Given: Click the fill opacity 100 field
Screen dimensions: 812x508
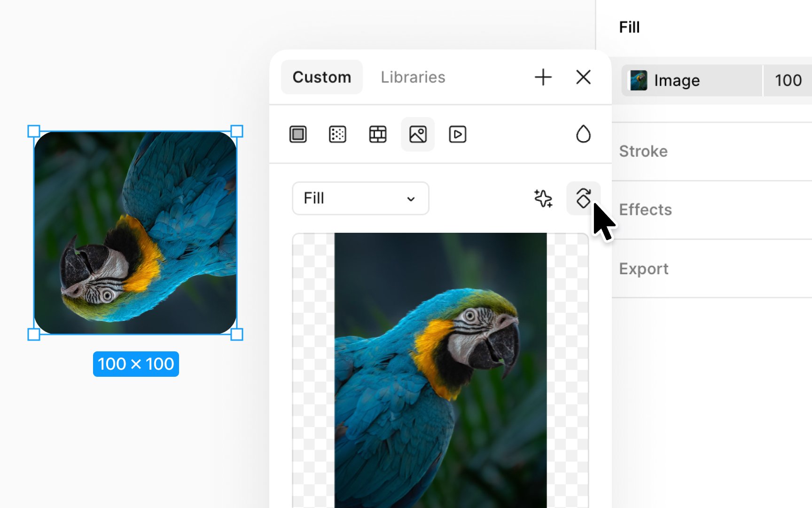Looking at the screenshot, I should tap(788, 80).
